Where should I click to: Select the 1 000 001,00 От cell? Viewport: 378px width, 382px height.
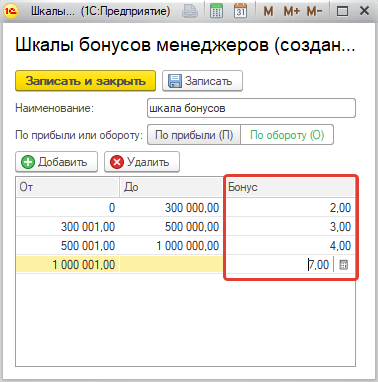[67, 265]
